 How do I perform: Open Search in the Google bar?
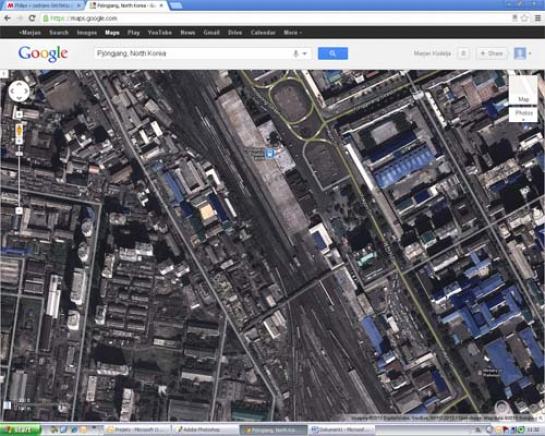[x=59, y=33]
